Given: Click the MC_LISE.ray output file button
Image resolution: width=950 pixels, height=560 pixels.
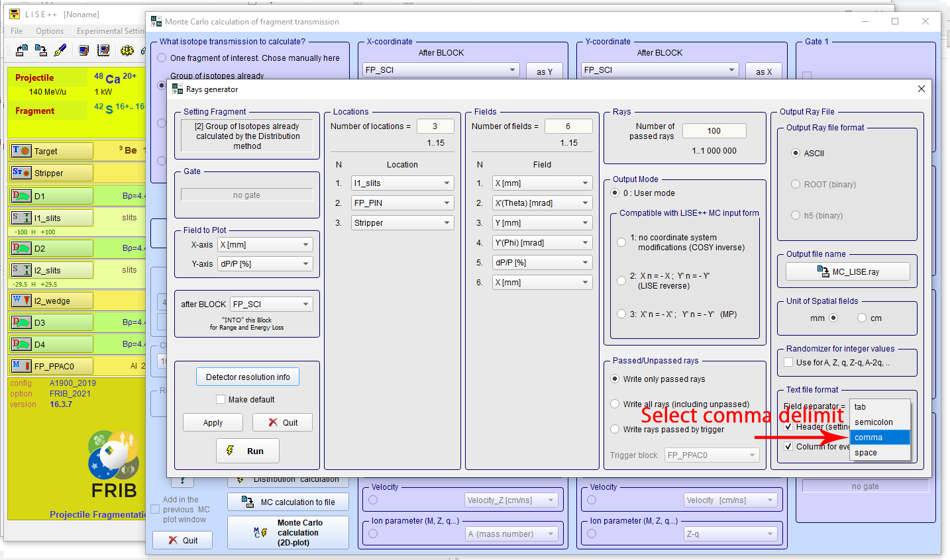Looking at the screenshot, I should pyautogui.click(x=847, y=272).
